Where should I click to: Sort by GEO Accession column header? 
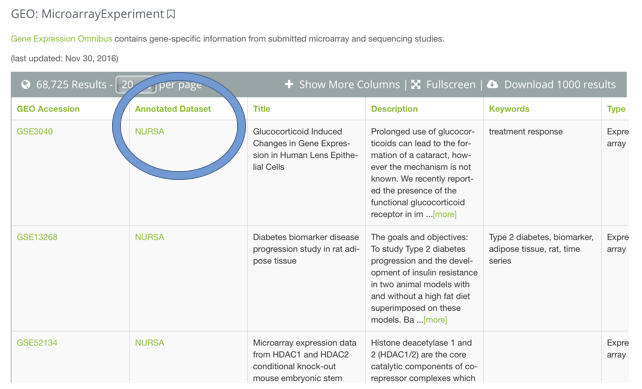tap(48, 109)
